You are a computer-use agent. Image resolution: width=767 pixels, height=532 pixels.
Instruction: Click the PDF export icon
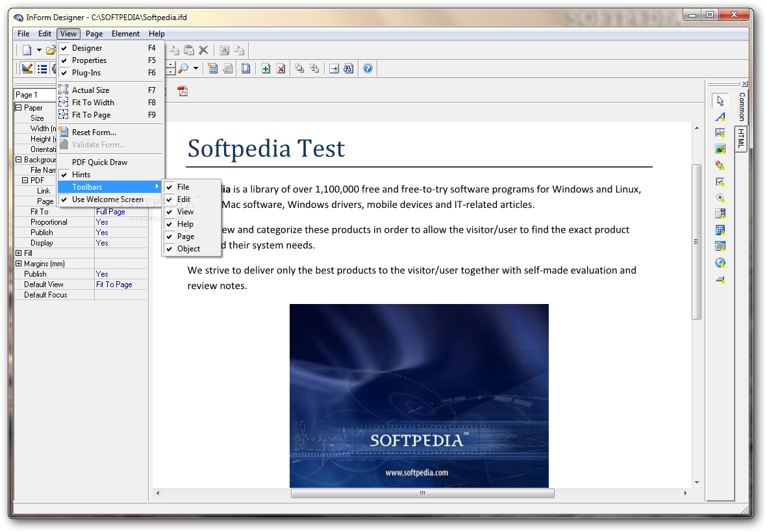[x=182, y=91]
